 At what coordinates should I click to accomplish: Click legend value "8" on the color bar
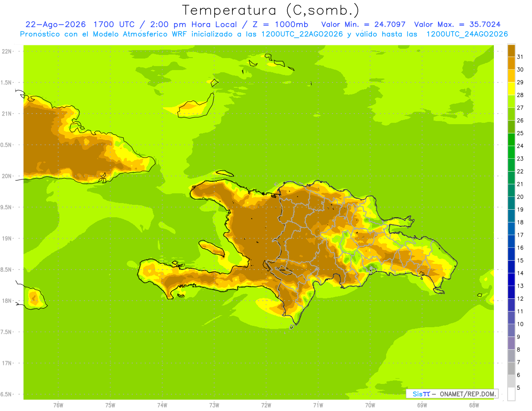[x=519, y=349]
